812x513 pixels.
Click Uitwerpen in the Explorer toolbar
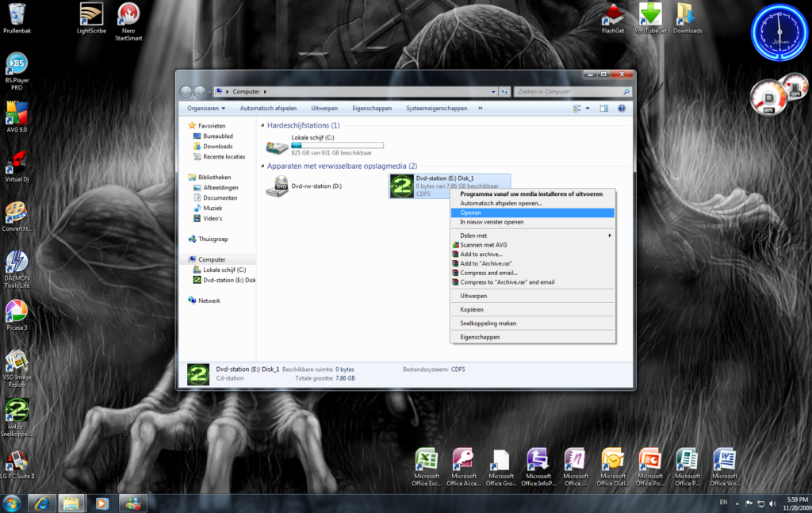point(324,108)
